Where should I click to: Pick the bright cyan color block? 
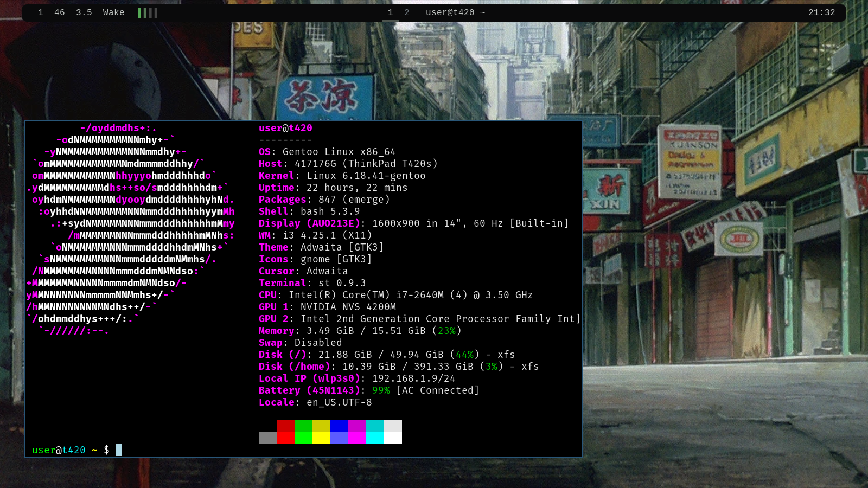375,438
